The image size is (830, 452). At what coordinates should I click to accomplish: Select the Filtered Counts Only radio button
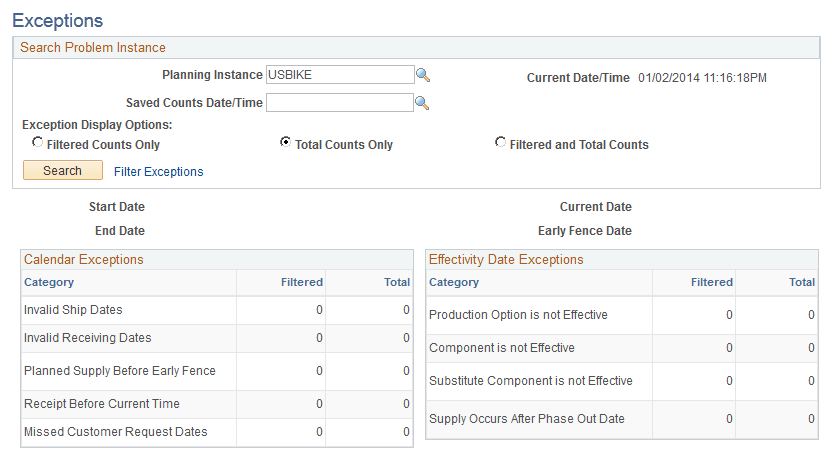37,143
